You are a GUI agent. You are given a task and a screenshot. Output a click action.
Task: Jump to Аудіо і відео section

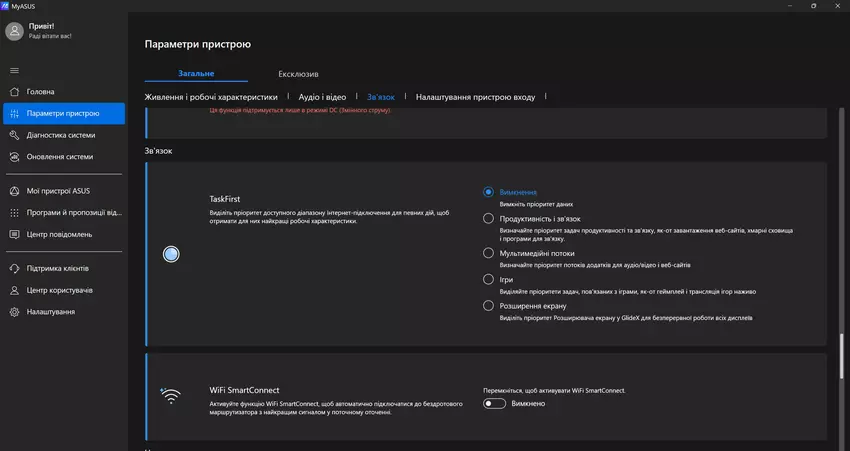(322, 97)
